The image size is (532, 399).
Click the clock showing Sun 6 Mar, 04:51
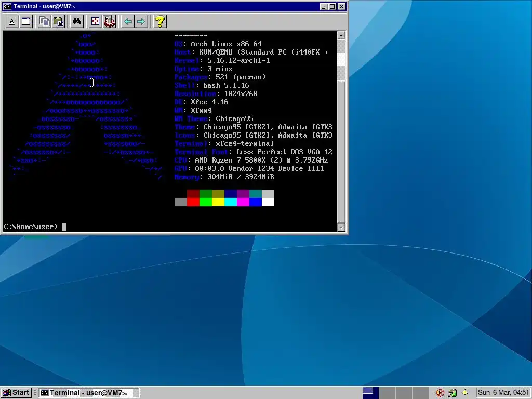click(503, 393)
